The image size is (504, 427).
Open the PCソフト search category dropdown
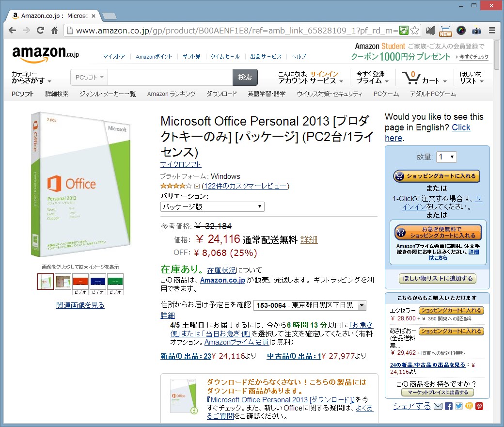tap(89, 78)
